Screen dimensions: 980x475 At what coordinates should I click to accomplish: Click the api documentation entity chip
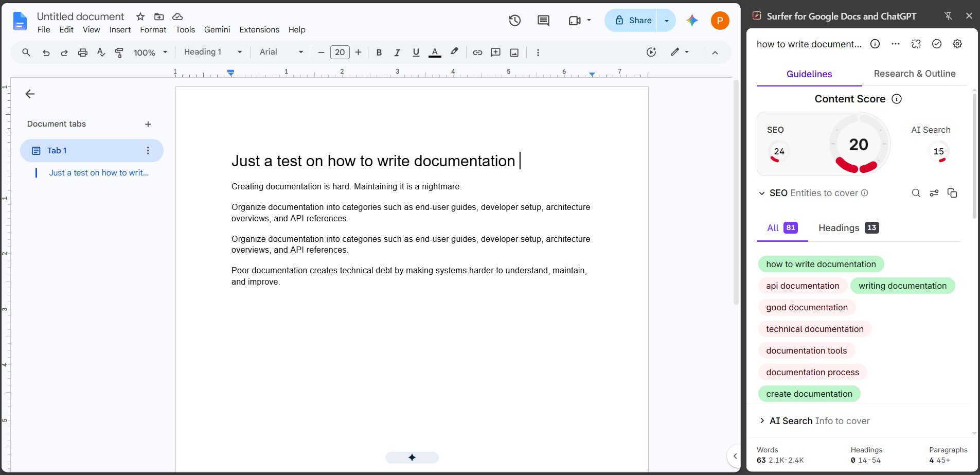click(x=803, y=286)
